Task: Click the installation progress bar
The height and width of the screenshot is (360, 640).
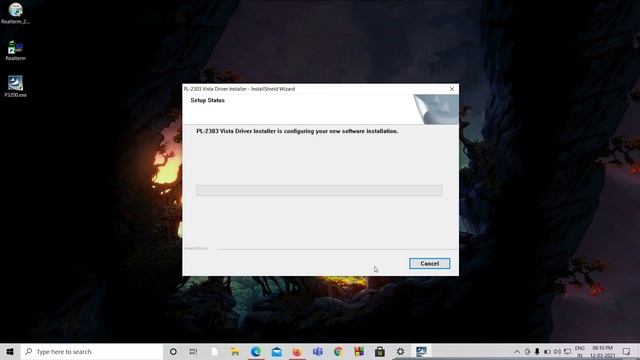Action: (319, 190)
